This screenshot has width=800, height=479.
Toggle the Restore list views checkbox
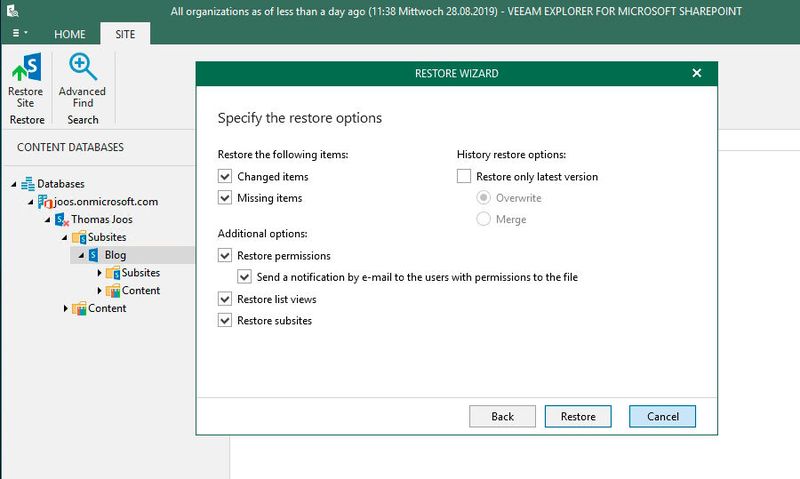click(225, 299)
